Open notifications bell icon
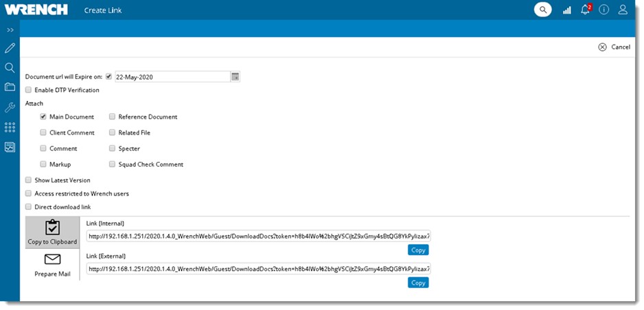Viewport: 644px width, 310px height. [x=585, y=10]
